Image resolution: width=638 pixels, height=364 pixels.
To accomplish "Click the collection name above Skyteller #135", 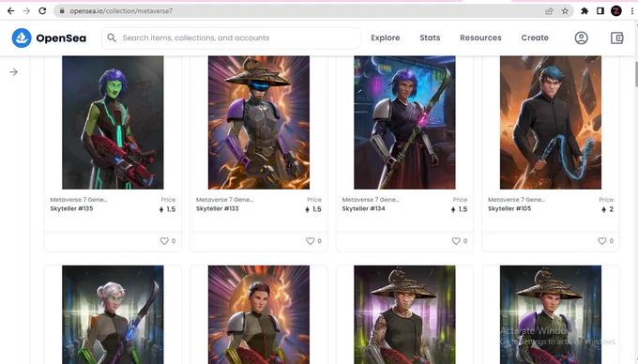I will click(x=79, y=200).
